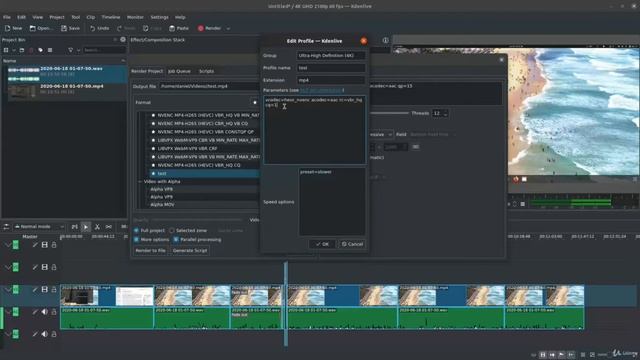This screenshot has height=360, width=640.
Task: Select NVENC MP4-H265 (HEVC) VBR CONSTQP QP preset
Action: pyautogui.click(x=205, y=132)
